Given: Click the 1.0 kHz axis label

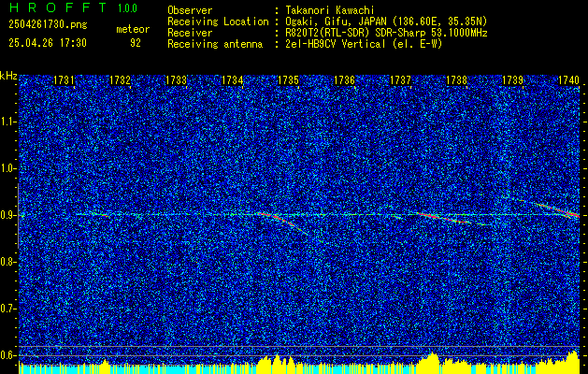Looking at the screenshot, I should (7, 168).
